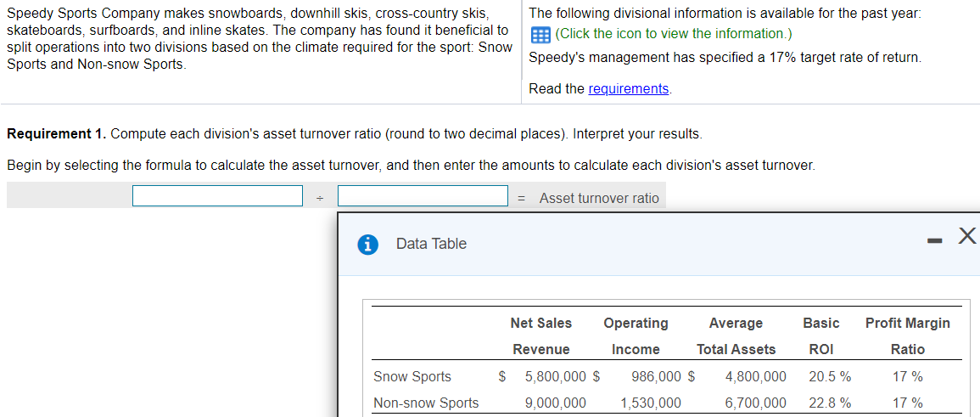Screen dimensions: 980x417
Task: Click Snow Sports operating income 986,000
Action: coord(656,376)
